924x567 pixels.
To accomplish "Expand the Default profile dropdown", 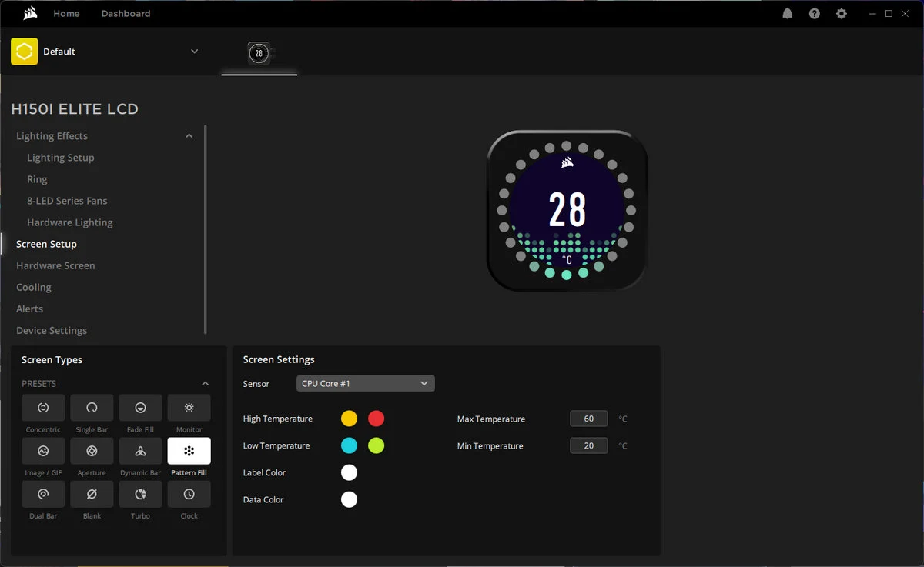I will coord(194,52).
